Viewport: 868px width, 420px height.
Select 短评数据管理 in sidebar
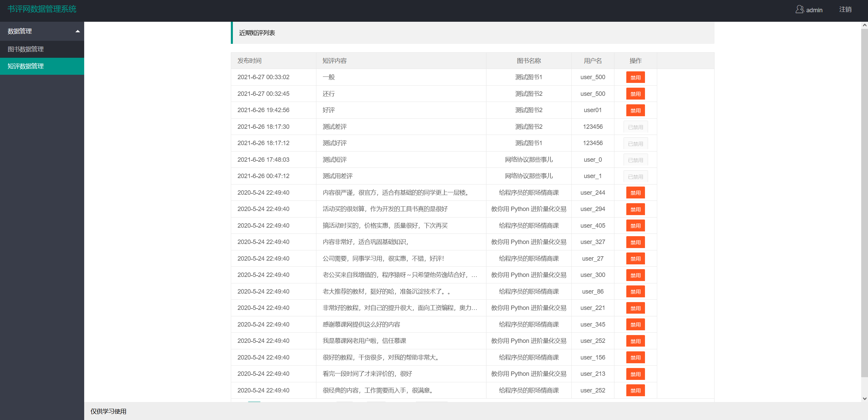(42, 66)
